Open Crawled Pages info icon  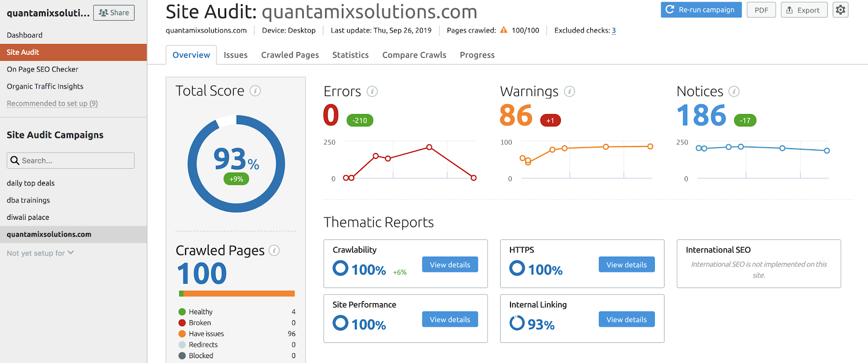[275, 250]
